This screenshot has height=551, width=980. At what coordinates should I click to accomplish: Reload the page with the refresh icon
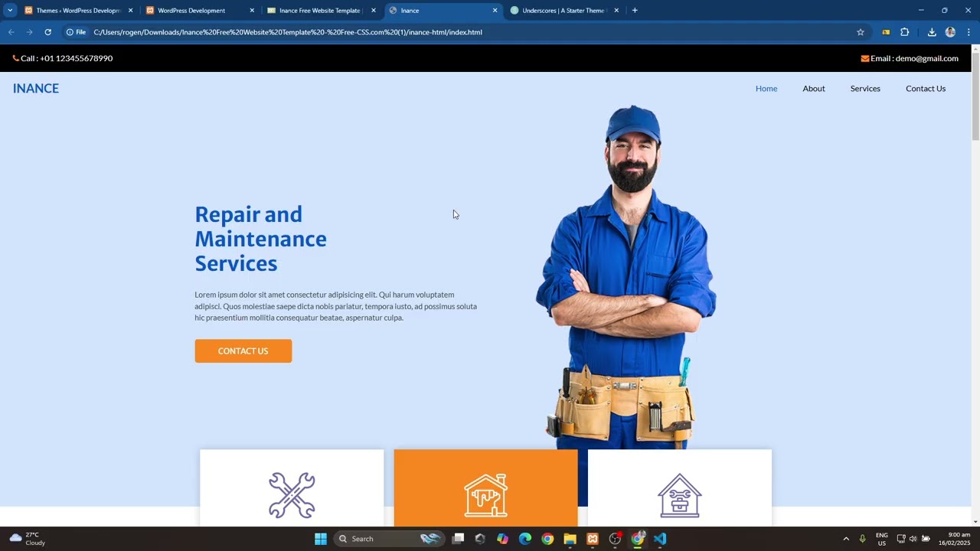click(47, 32)
